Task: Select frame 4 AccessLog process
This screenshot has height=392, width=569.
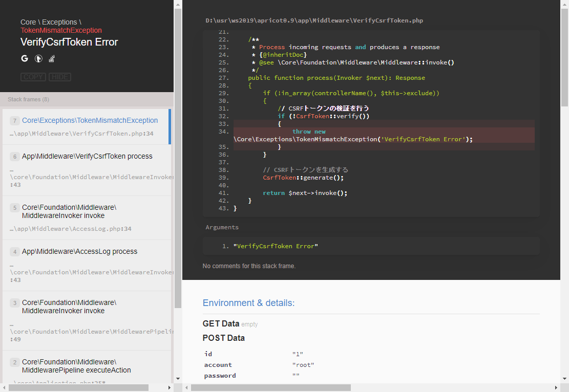Action: click(x=79, y=252)
